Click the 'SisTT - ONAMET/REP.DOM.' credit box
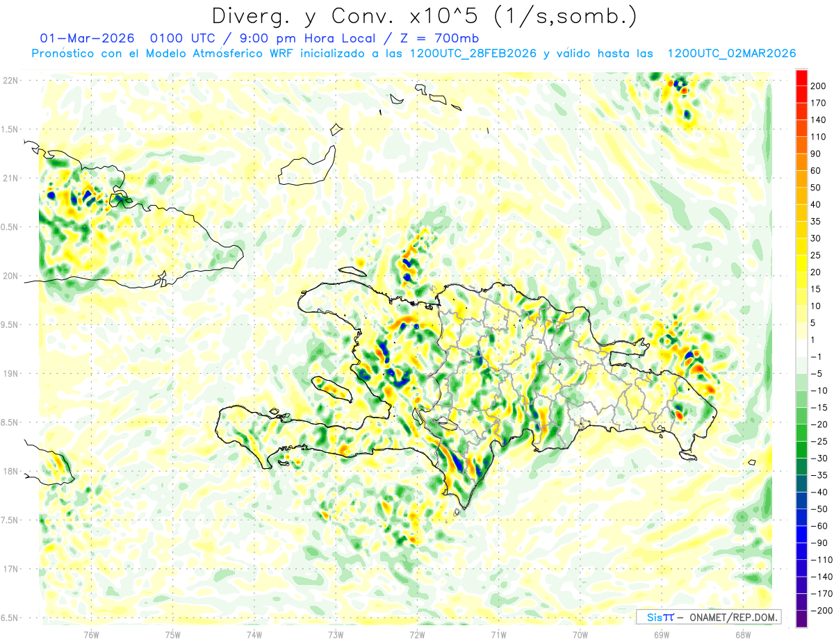The image size is (834, 644). (708, 617)
